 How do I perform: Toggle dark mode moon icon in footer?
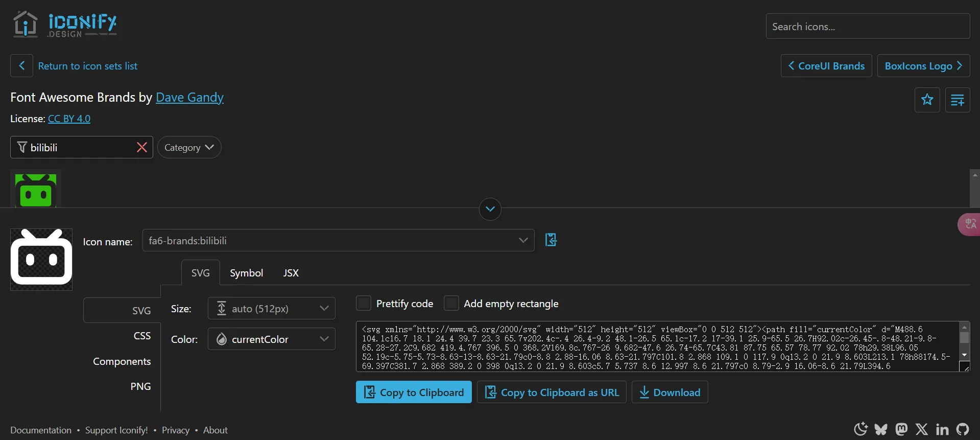[x=861, y=429]
